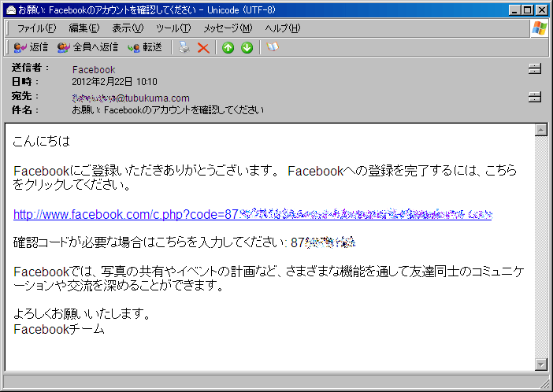Screen dimensions: 553x392
Task: Open the address book icon
Action: 273,47
